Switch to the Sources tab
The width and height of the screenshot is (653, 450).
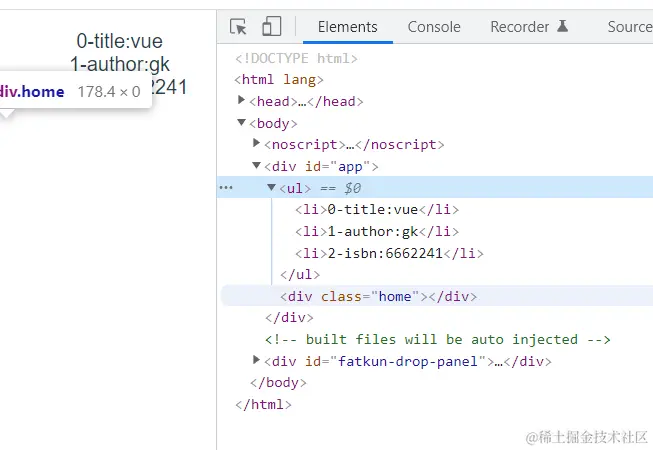(x=630, y=27)
